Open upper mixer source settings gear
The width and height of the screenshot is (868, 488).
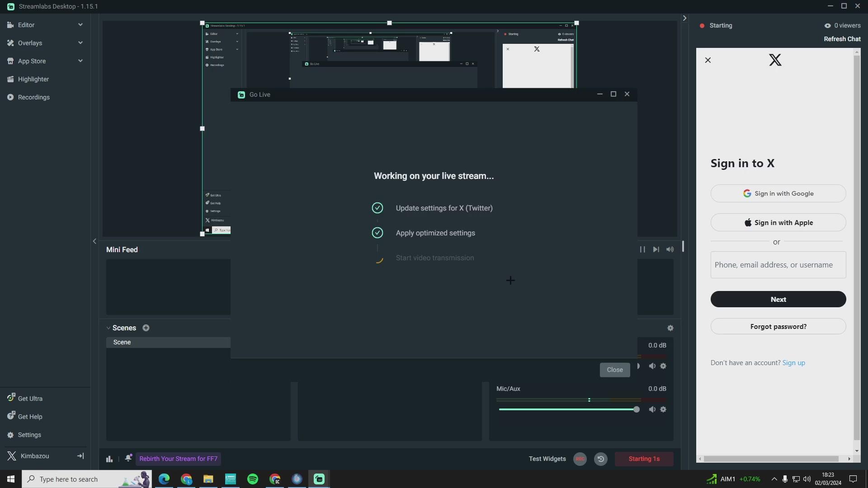click(x=663, y=366)
